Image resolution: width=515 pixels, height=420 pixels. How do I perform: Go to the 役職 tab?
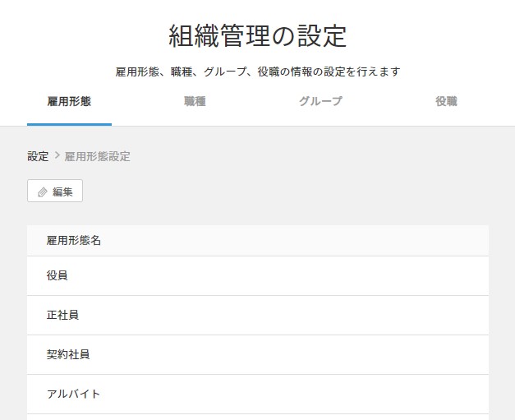click(446, 102)
